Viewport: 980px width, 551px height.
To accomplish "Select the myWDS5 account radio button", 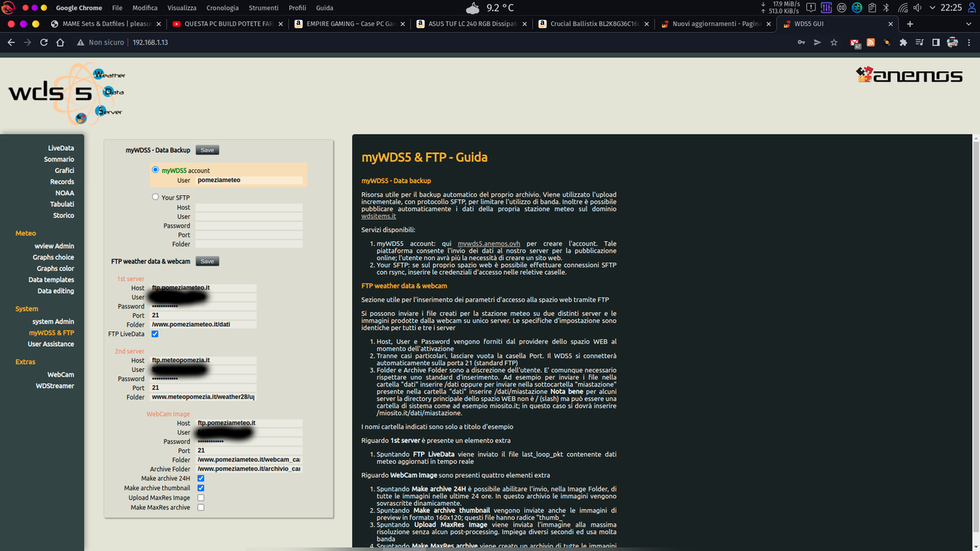I will tap(155, 170).
